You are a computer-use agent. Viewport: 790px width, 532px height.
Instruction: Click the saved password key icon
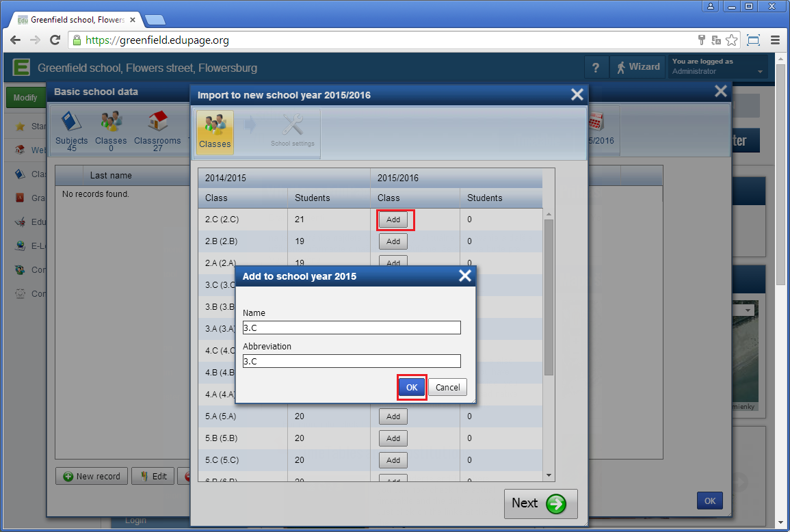point(701,40)
